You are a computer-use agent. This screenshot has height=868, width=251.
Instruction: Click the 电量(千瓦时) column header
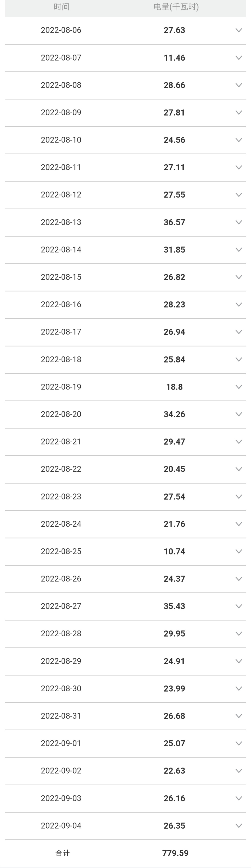pos(176,7)
